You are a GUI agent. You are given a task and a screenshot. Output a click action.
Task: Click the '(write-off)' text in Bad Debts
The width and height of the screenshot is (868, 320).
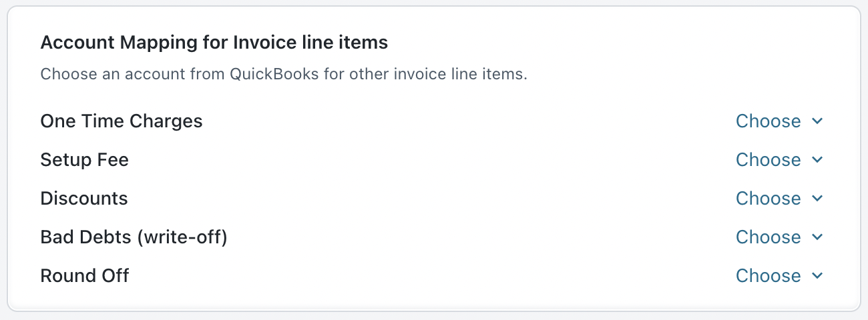pyautogui.click(x=182, y=237)
